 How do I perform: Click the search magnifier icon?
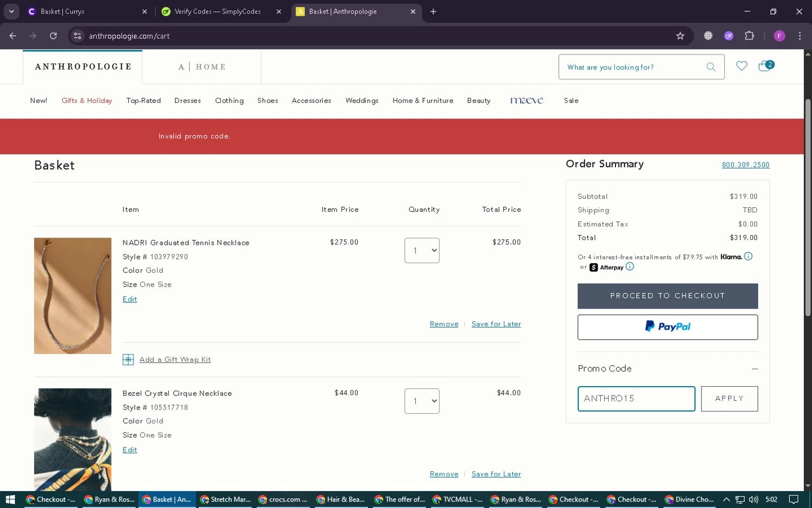711,67
